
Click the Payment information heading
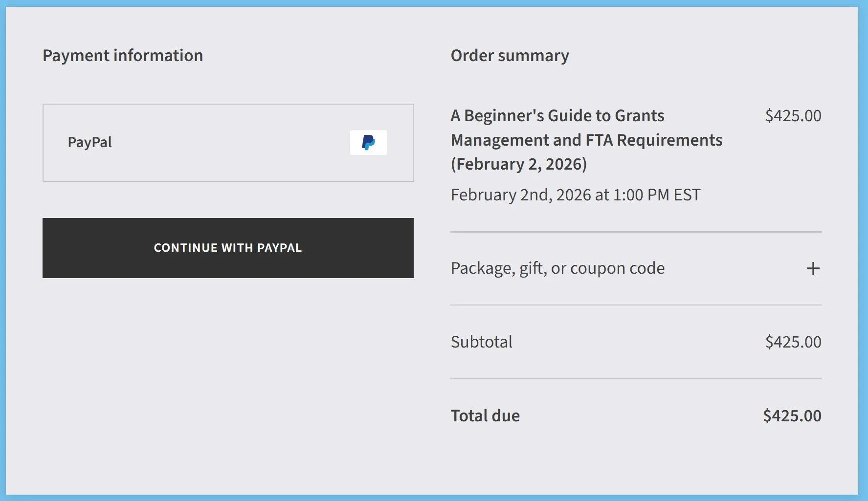(123, 55)
